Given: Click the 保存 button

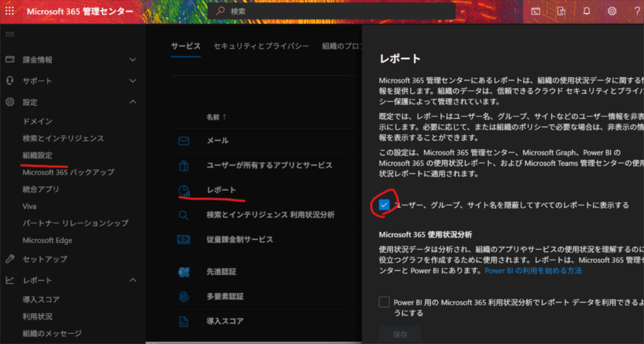Looking at the screenshot, I should (400, 334).
